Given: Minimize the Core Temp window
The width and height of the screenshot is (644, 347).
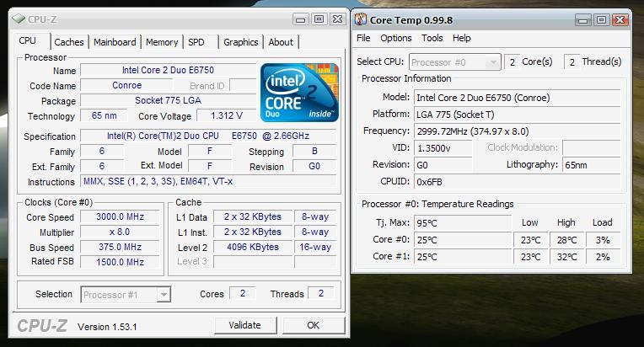Looking at the screenshot, I should (x=582, y=20).
